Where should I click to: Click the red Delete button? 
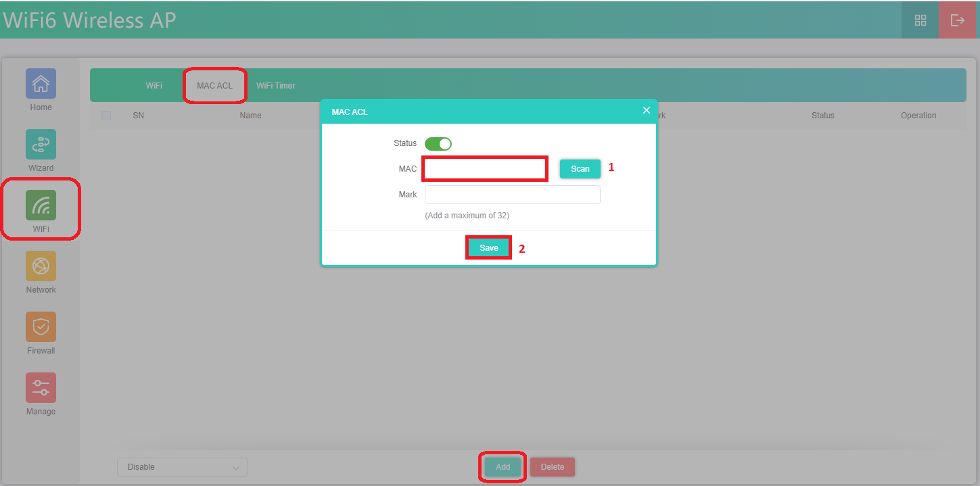[x=552, y=467]
